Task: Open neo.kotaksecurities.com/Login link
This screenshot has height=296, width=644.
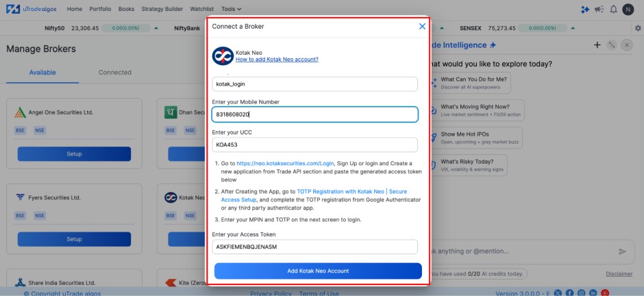Action: (286, 163)
